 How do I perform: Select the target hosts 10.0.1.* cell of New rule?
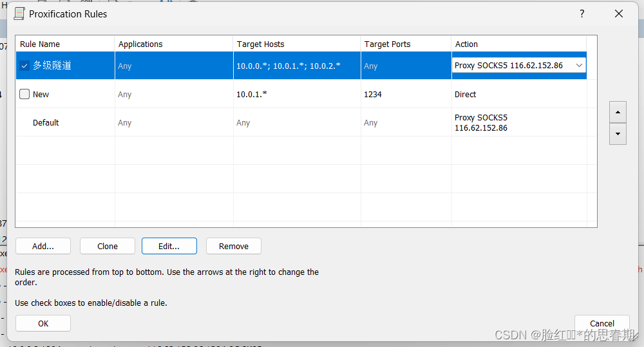coord(252,94)
